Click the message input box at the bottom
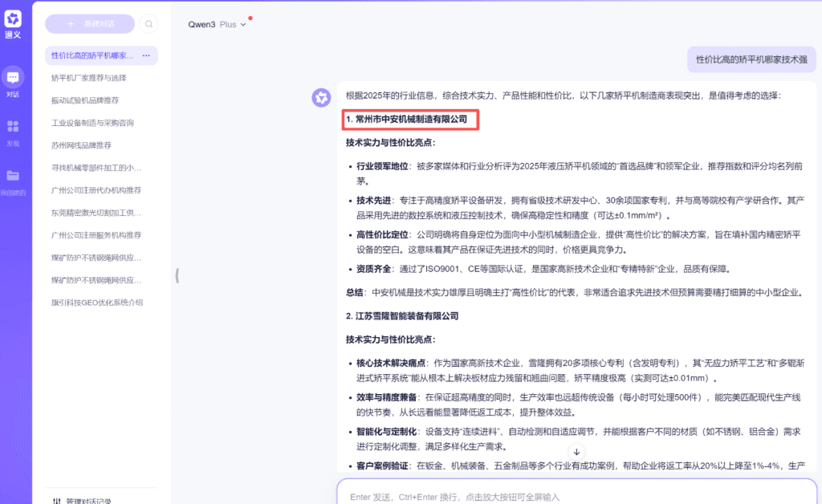This screenshot has height=504, width=822. [562, 494]
